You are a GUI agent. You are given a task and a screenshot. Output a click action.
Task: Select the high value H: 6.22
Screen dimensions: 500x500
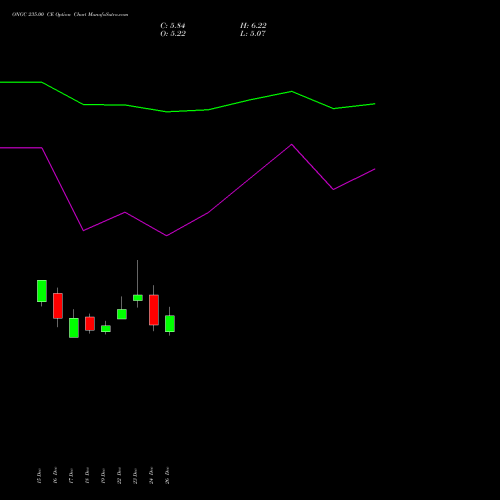(253, 26)
